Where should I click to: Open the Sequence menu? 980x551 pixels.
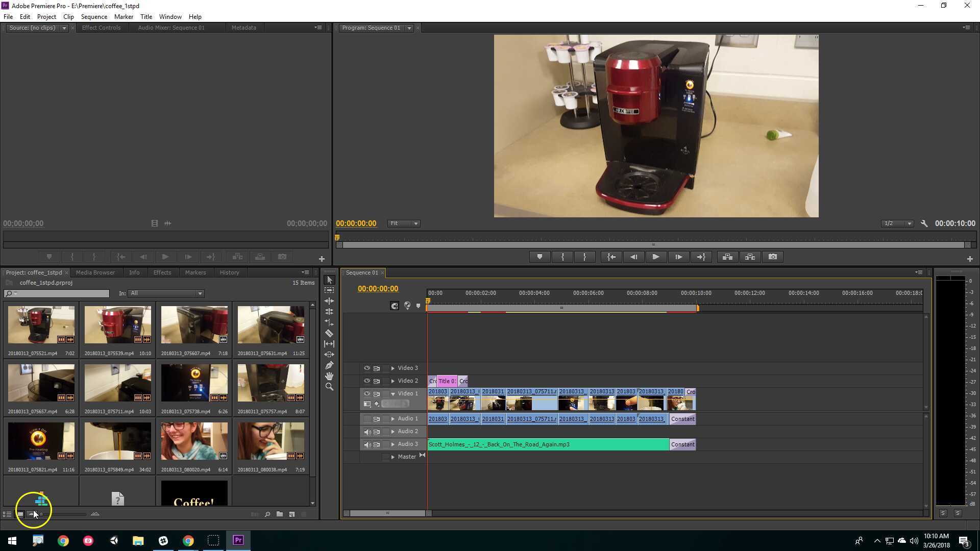click(x=94, y=16)
